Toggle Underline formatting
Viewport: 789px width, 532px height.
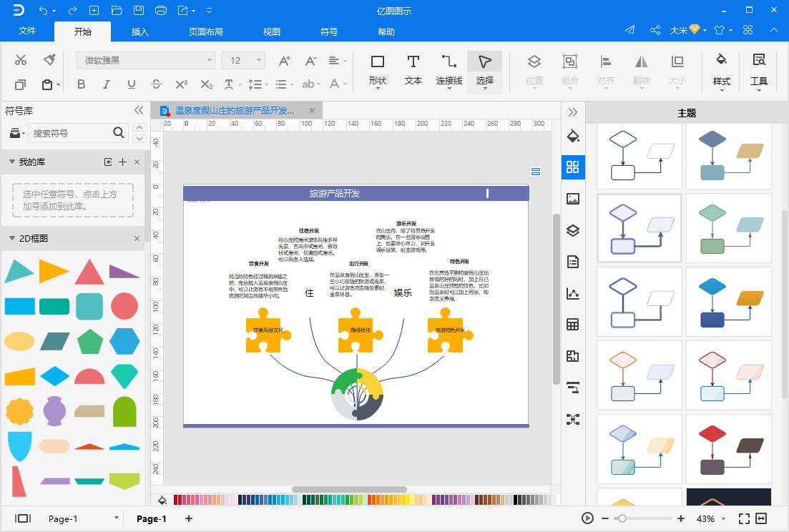[132, 84]
